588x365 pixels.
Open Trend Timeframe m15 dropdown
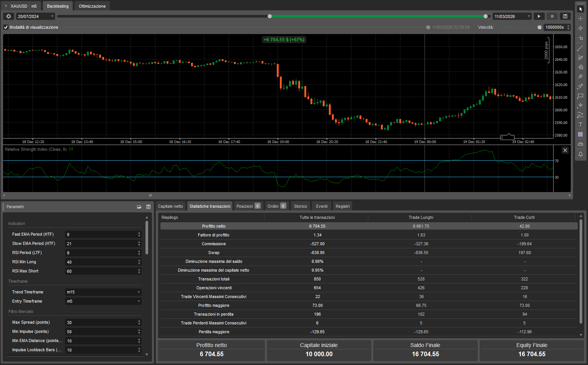pos(103,292)
